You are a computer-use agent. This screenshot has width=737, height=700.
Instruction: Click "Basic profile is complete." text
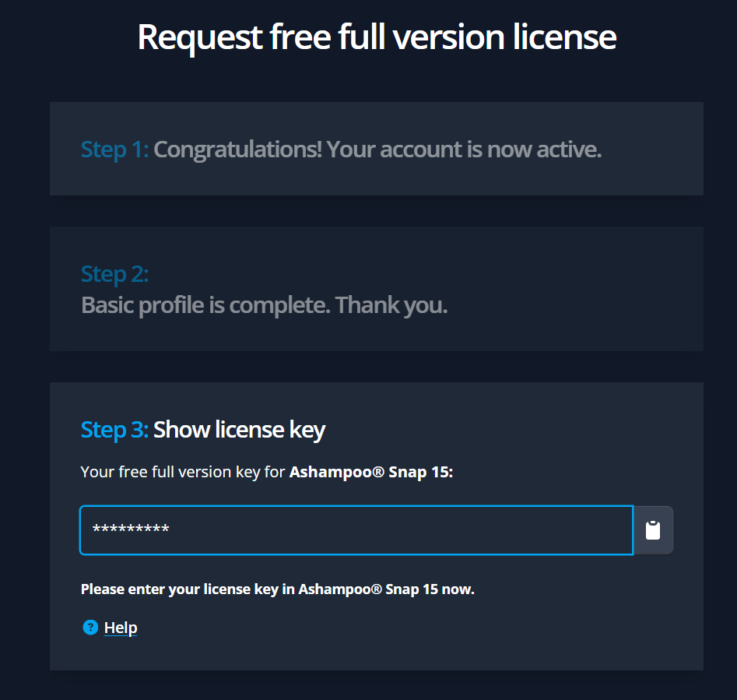pos(205,305)
